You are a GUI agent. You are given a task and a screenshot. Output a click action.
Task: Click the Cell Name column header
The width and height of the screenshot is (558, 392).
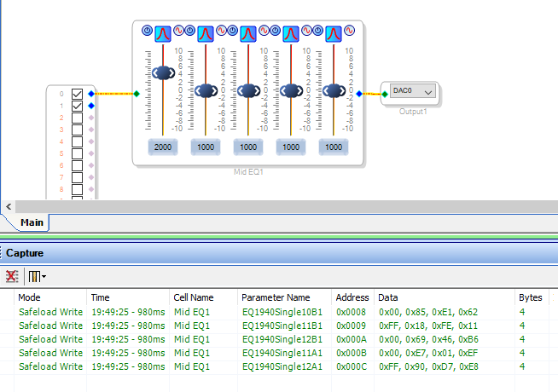203,297
